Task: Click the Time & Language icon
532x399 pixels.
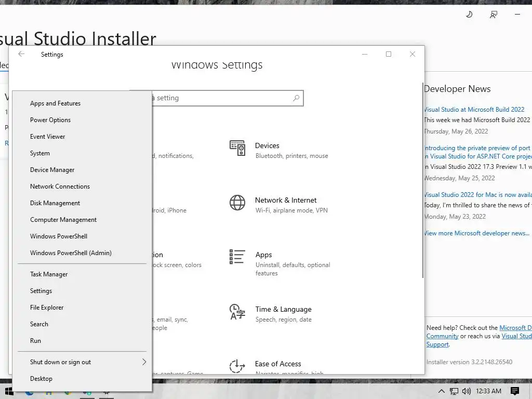Action: 237,312
